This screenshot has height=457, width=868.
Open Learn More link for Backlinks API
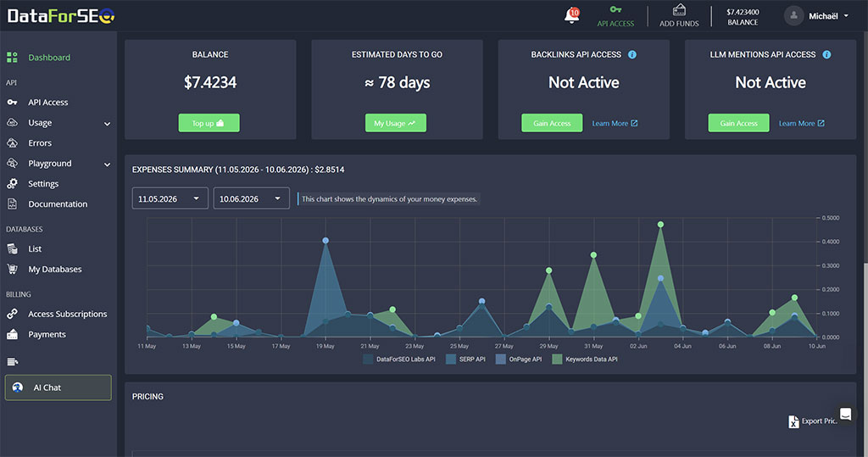[615, 123]
